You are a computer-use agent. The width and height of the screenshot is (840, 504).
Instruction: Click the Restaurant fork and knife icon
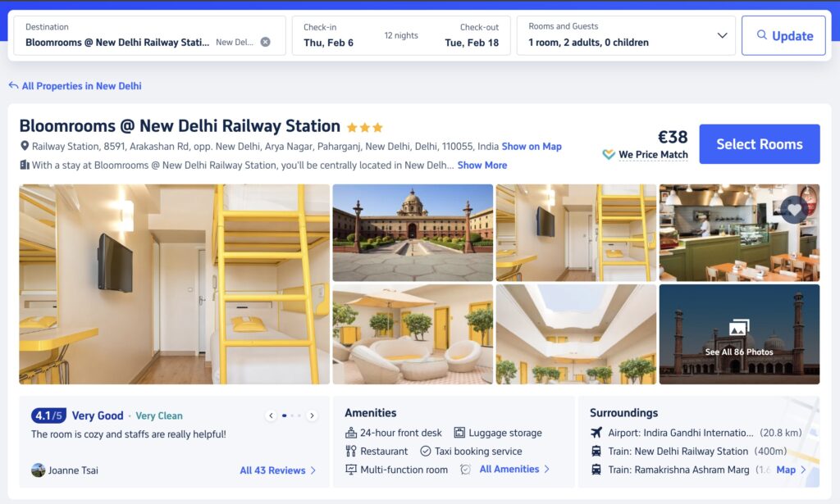tap(351, 451)
